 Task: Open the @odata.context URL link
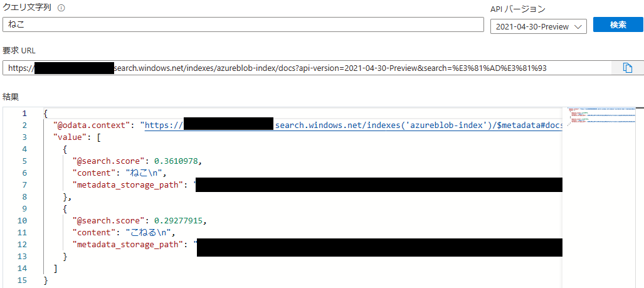[x=351, y=125]
